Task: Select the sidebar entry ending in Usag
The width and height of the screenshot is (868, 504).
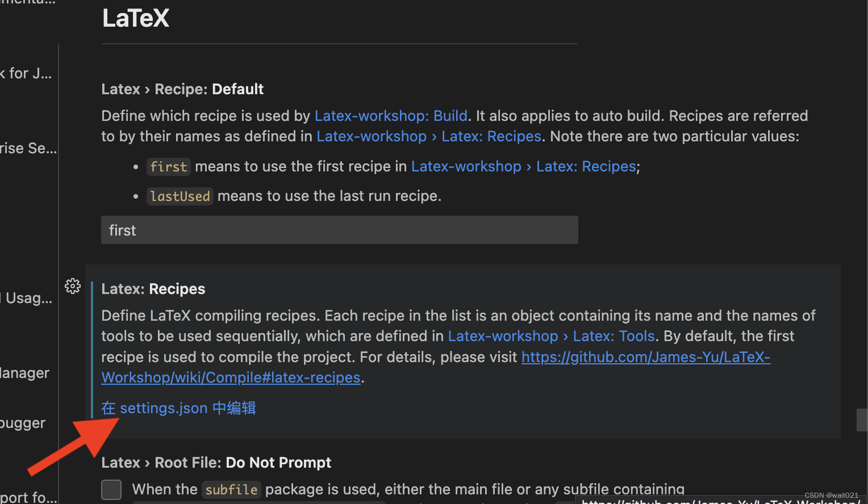Action: (x=26, y=297)
